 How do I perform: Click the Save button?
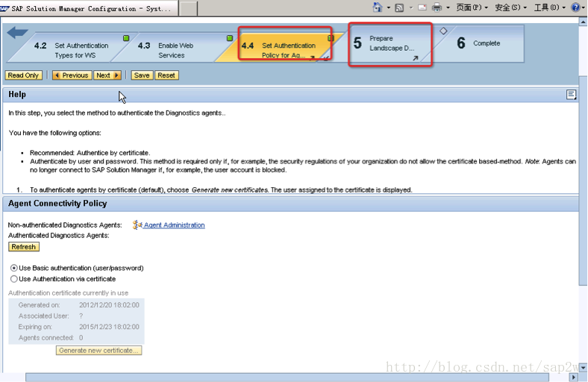(142, 75)
